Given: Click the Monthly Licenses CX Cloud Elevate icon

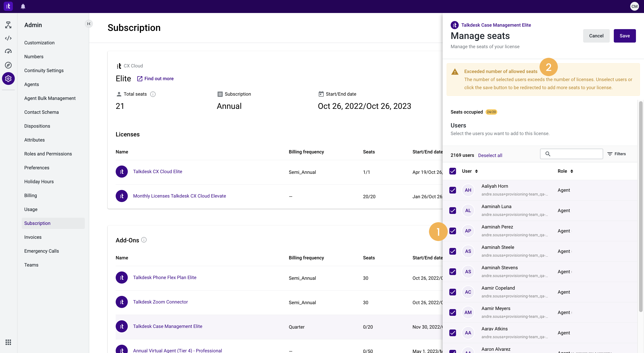Looking at the screenshot, I should (122, 196).
